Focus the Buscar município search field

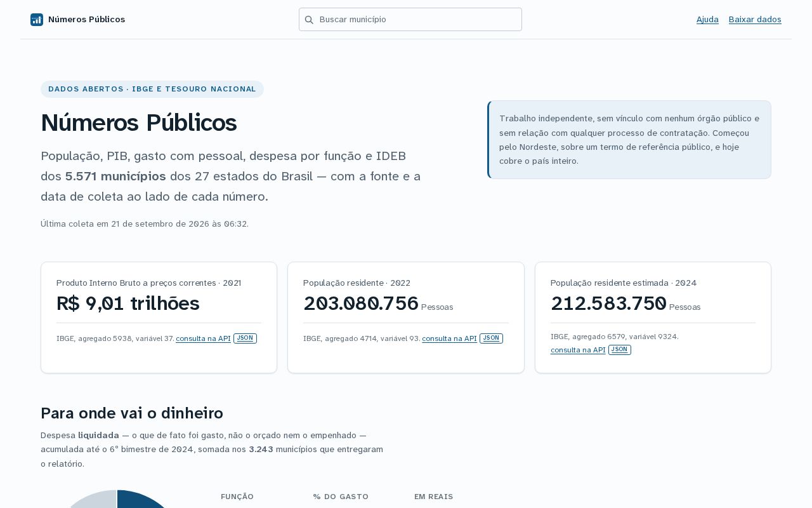(x=410, y=20)
